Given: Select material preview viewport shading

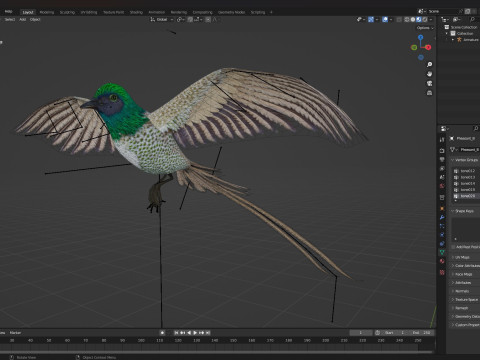Looking at the screenshot, I should 419,20.
